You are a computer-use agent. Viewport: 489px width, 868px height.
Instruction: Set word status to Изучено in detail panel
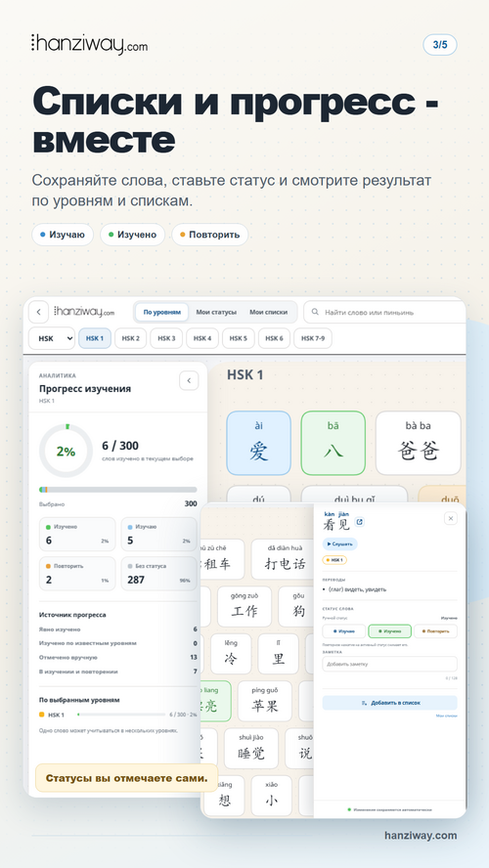tap(390, 631)
